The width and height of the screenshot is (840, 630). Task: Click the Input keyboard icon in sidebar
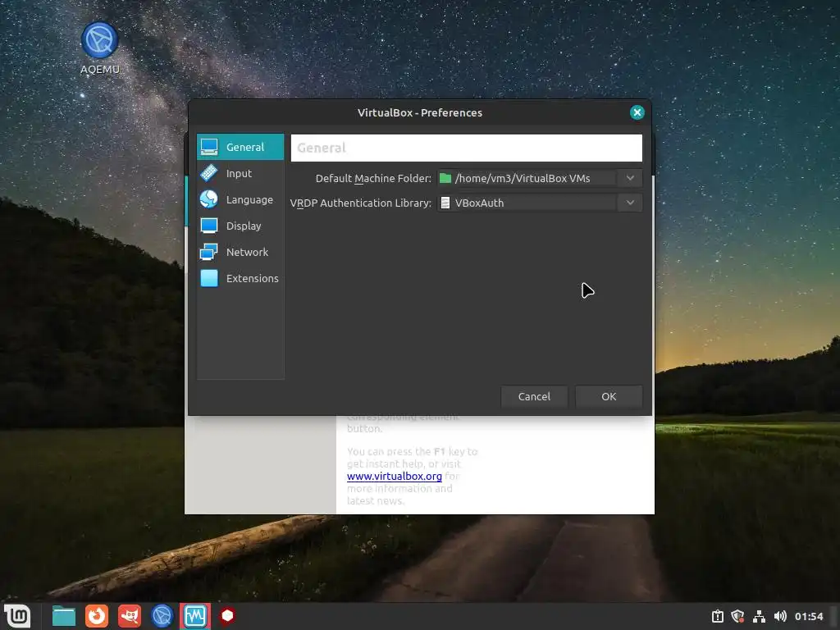click(x=209, y=173)
